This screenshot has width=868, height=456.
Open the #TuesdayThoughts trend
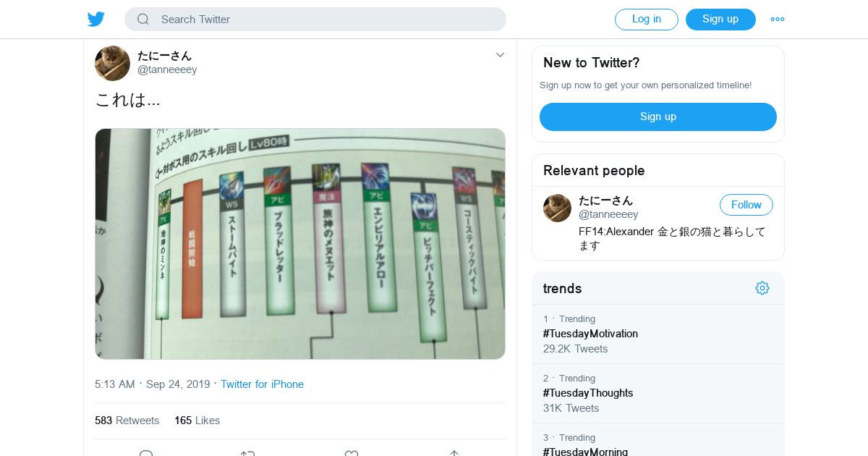[x=588, y=393]
